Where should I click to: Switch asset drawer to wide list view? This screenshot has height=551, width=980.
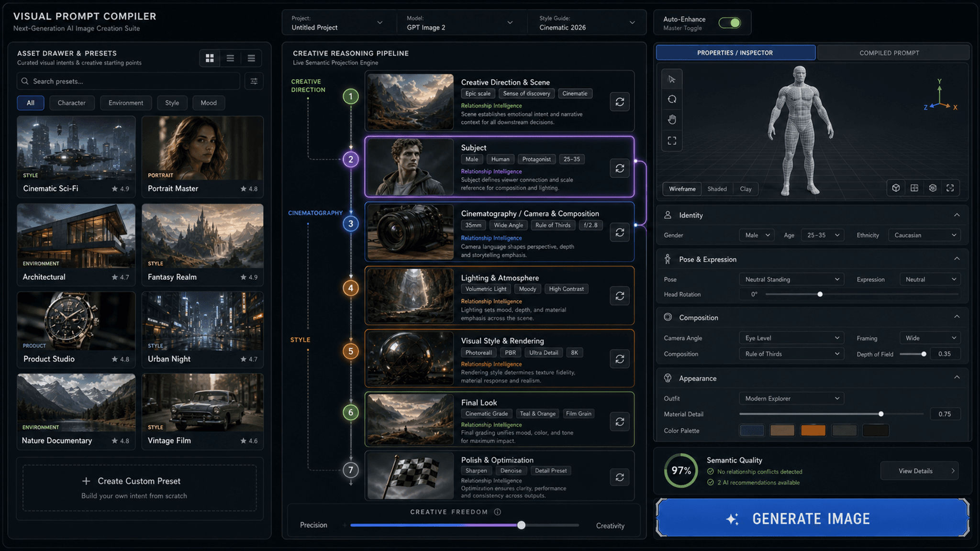251,58
